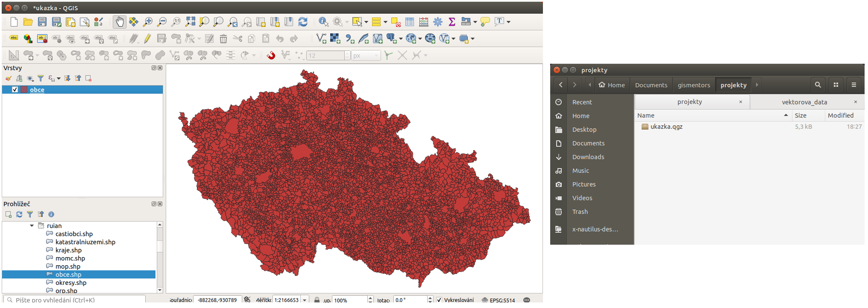Activate the Identify Features tool
This screenshot has width=868, height=308.
[323, 22]
